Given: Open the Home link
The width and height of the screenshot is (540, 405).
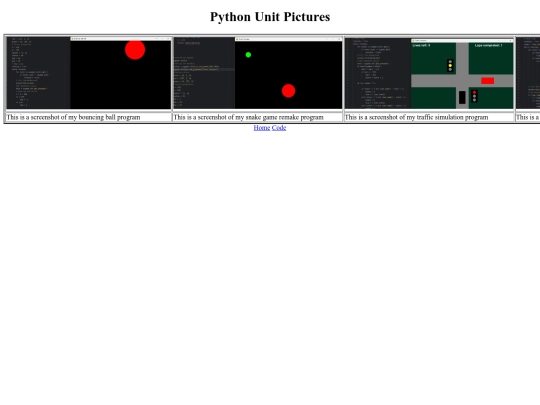Looking at the screenshot, I should point(262,128).
